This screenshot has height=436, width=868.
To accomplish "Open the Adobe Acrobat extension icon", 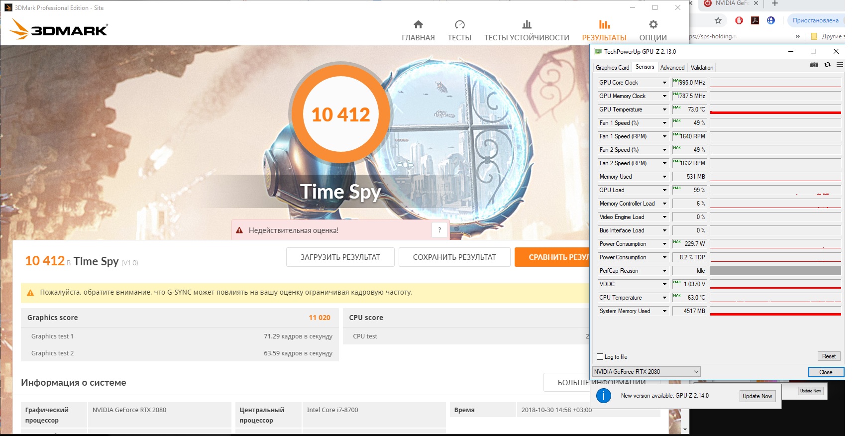I will (x=755, y=20).
